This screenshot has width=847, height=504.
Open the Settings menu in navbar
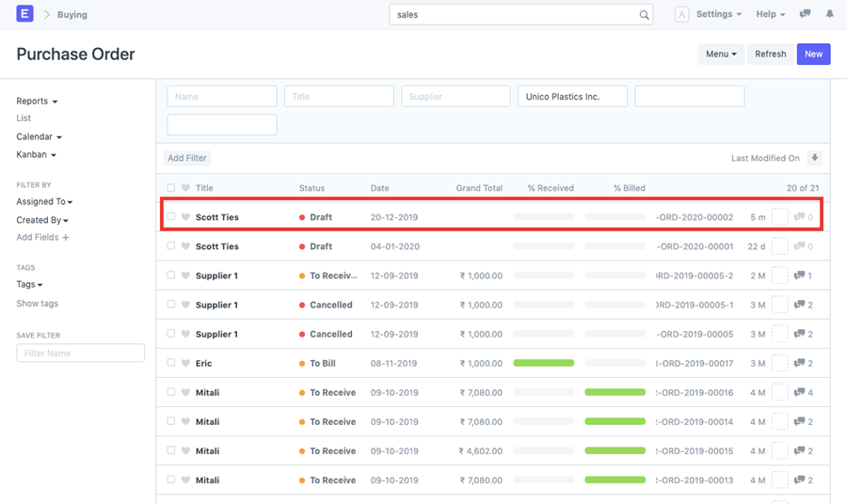(x=718, y=14)
